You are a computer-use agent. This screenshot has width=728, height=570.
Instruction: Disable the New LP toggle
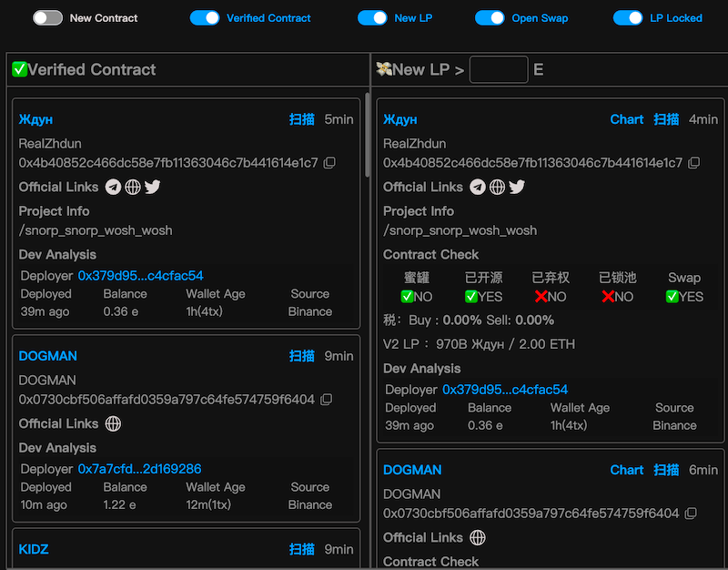tap(372, 18)
